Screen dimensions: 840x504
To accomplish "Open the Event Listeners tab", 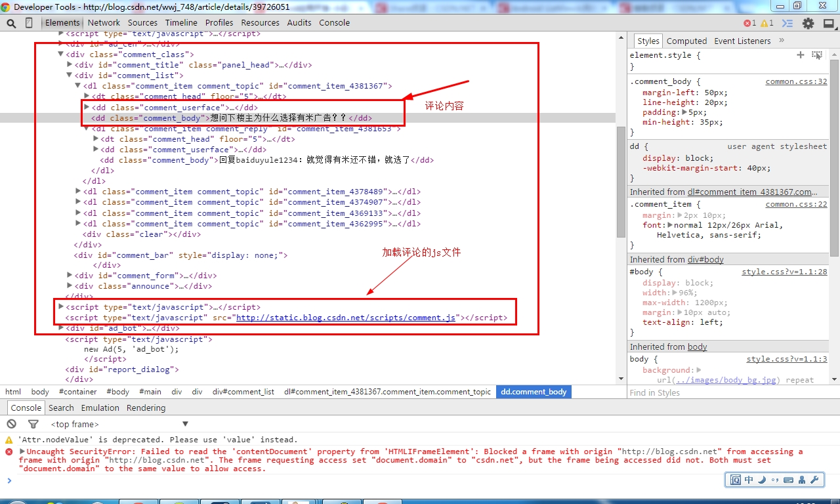I will pyautogui.click(x=742, y=41).
